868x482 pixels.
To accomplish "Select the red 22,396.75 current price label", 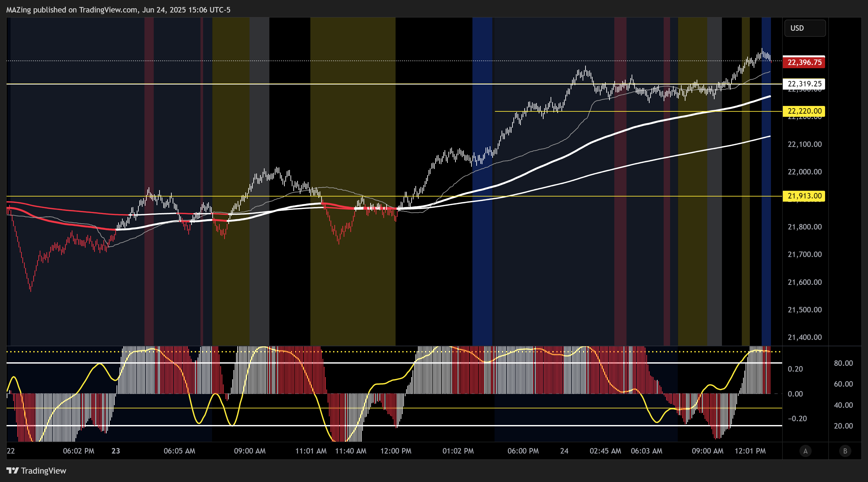I will (x=804, y=62).
